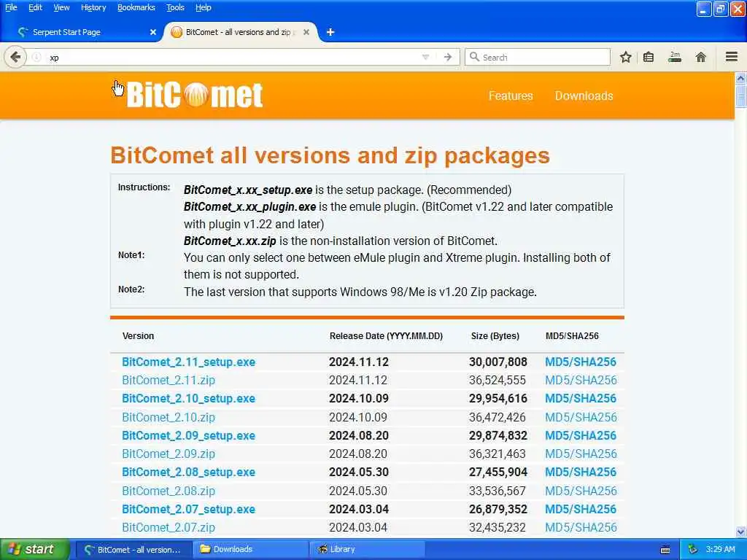Open the Windows start button
This screenshot has width=747, height=560.
34,549
